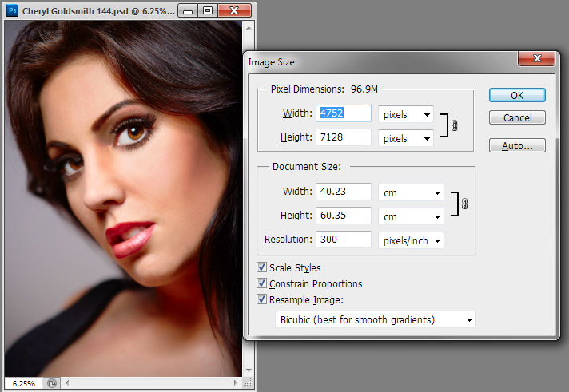Click document Width field showing 40.23
The height and width of the screenshot is (392, 569).
(x=344, y=192)
